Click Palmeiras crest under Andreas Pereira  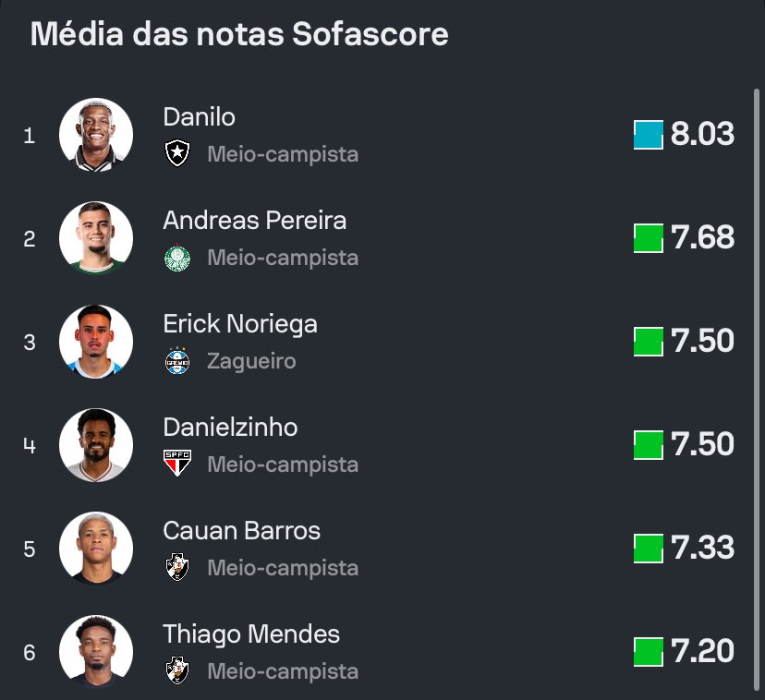(176, 257)
